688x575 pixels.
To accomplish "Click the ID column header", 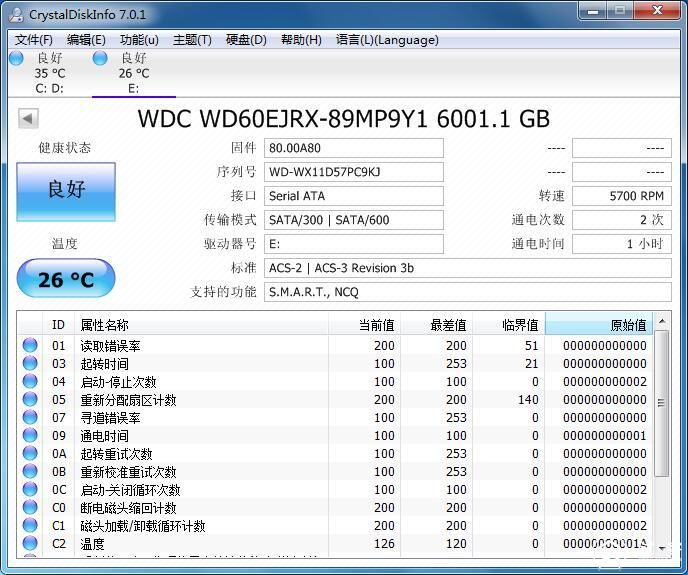I will (x=58, y=324).
